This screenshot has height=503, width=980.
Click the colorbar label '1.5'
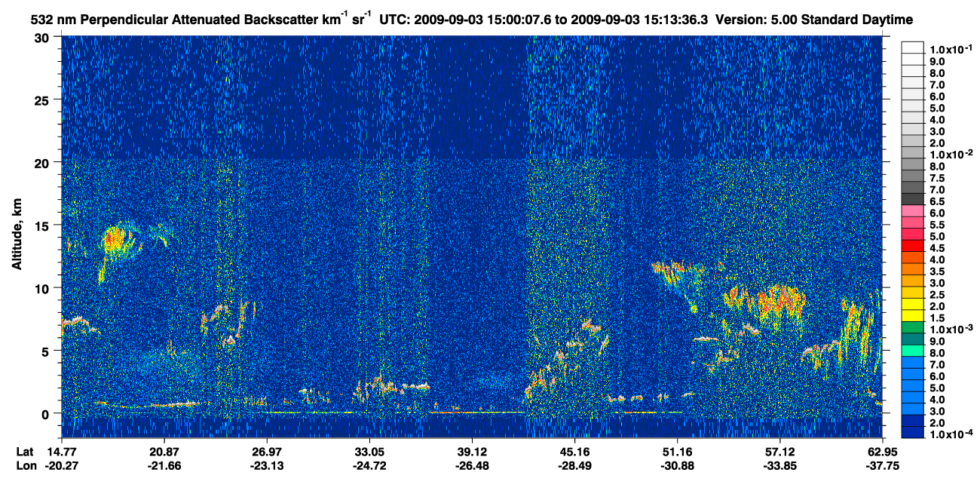tap(938, 317)
